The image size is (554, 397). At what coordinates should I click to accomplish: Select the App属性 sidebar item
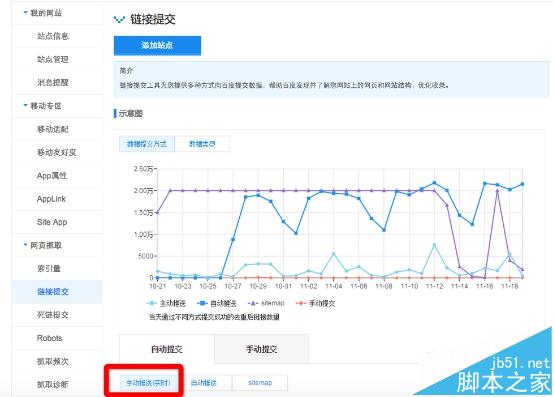52,176
